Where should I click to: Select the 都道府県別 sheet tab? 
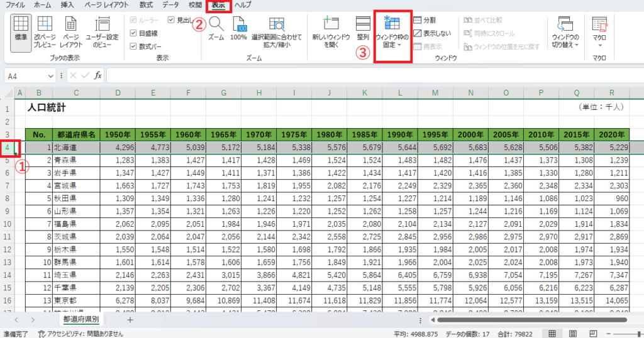81,319
